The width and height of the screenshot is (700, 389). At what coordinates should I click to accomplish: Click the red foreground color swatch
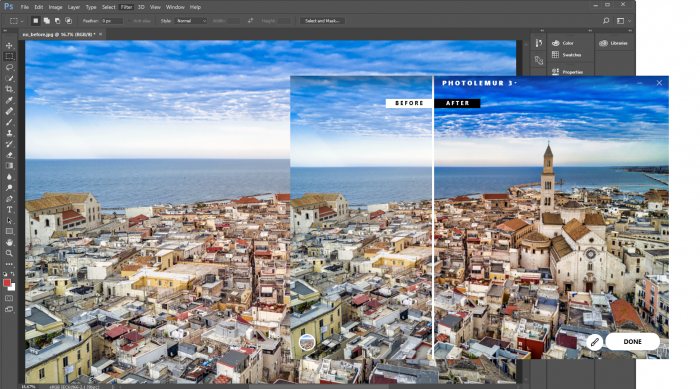pos(7,283)
